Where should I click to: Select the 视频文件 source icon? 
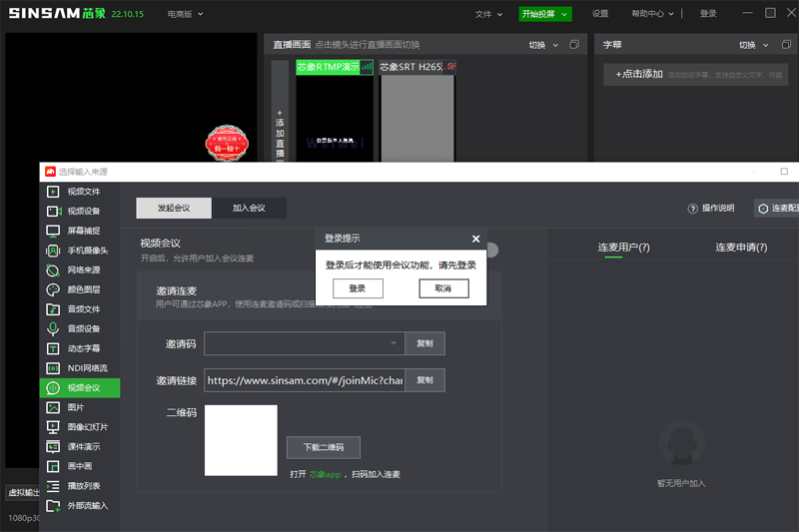[x=53, y=192]
